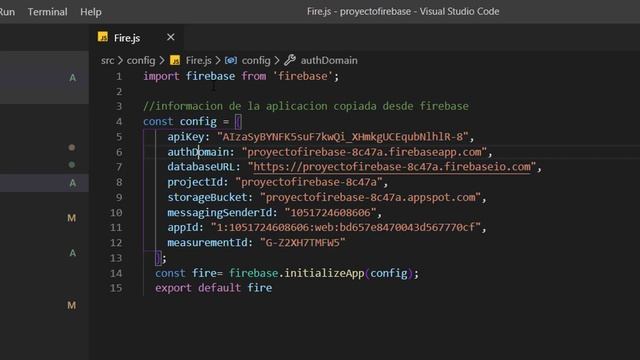Click the green dot status marker in sidebar
The height and width of the screenshot is (360, 640).
point(72,164)
